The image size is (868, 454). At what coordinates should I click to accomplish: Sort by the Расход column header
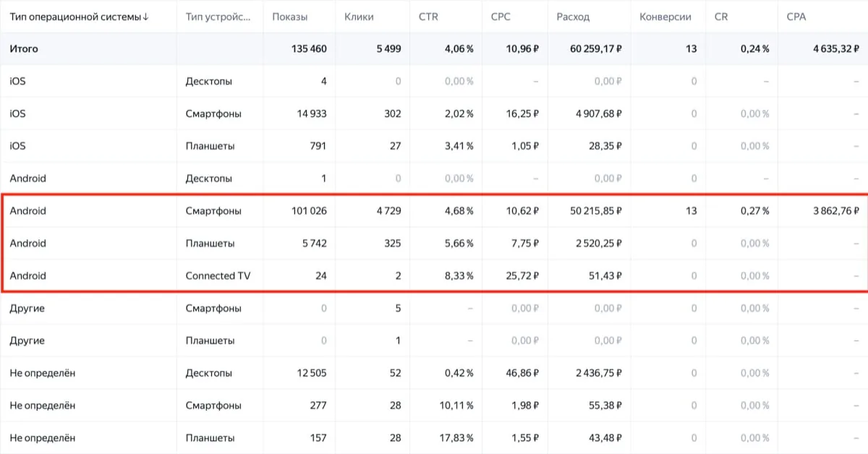click(573, 17)
